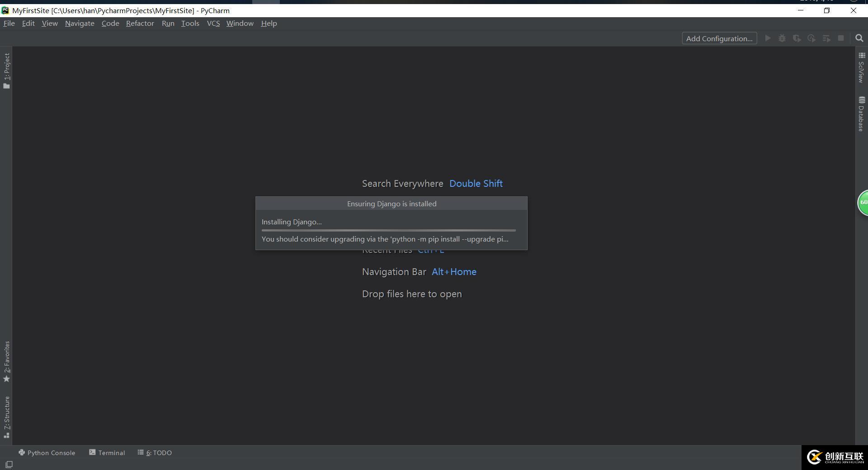Toggle tool window bars corner icon

(x=9, y=465)
